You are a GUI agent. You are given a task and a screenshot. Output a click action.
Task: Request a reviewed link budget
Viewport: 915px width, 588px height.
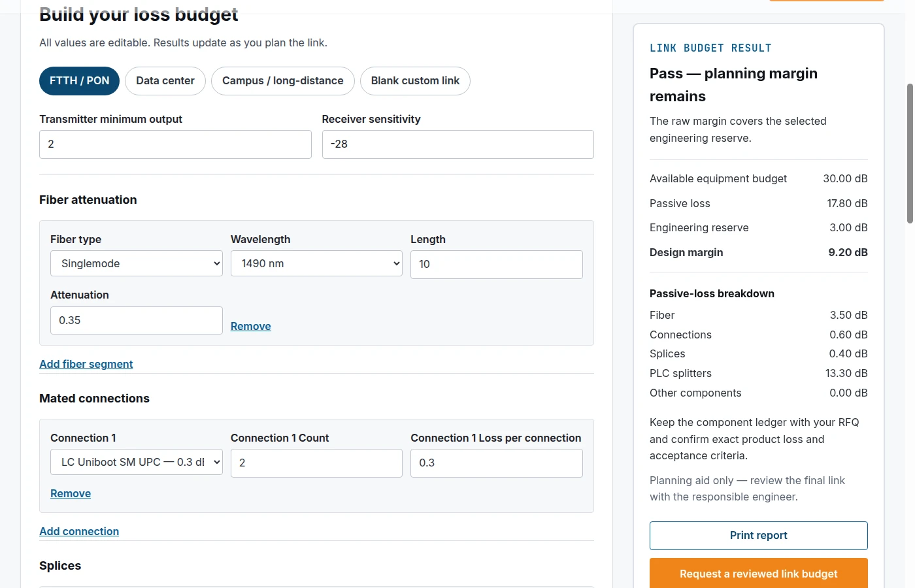click(x=759, y=574)
